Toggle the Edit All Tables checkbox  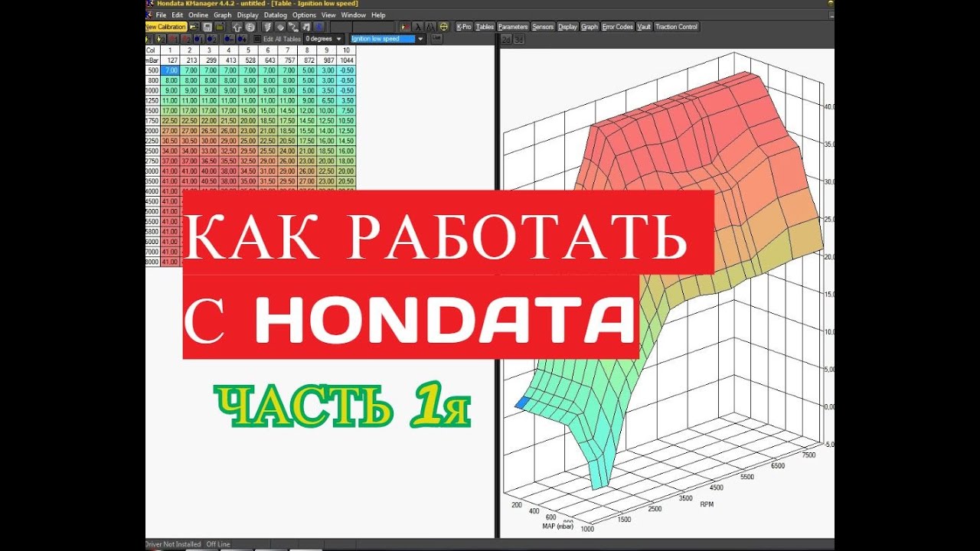257,38
